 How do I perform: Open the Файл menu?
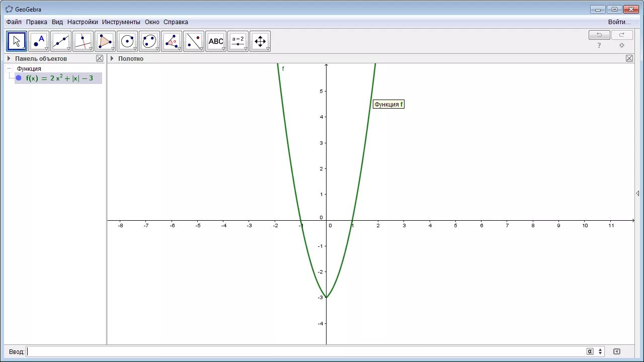click(14, 22)
